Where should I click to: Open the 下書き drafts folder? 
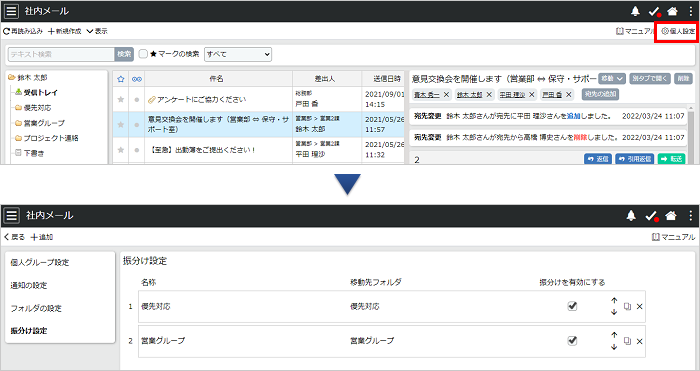[30, 153]
